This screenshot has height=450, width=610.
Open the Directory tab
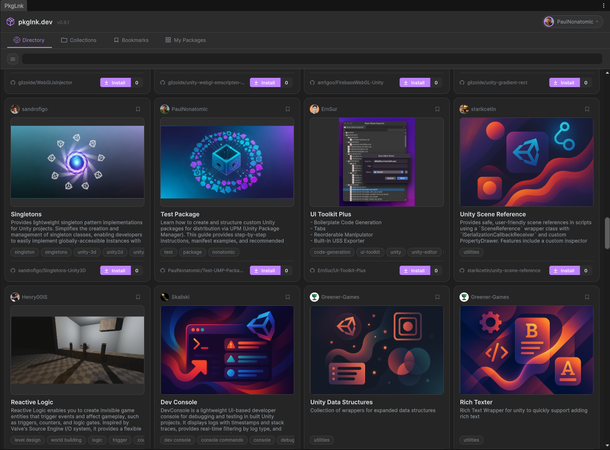[x=29, y=40]
